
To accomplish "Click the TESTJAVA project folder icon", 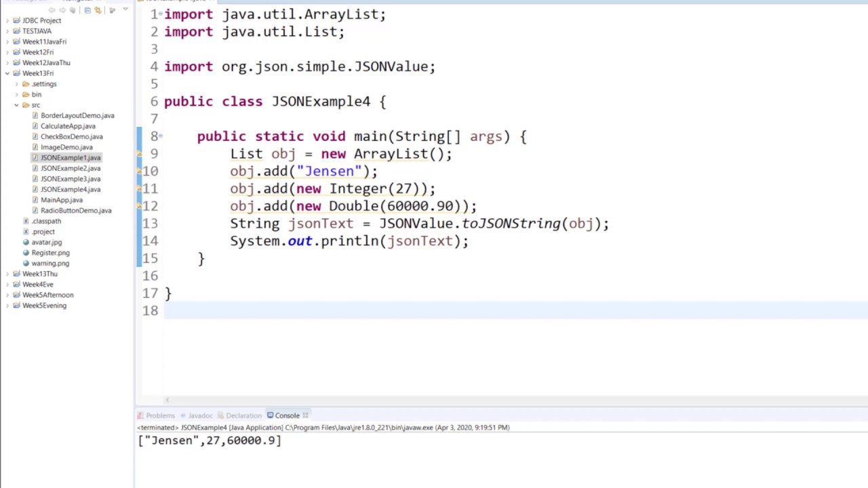I will tap(16, 31).
